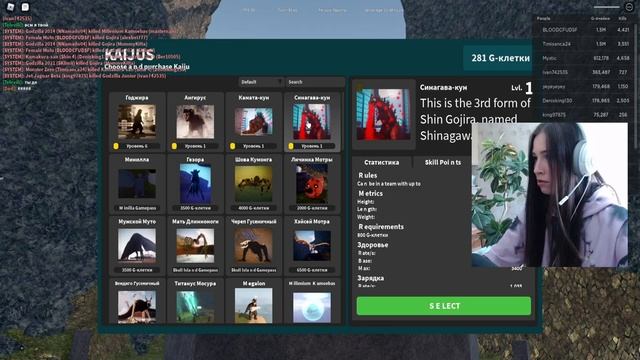Viewport: 640px width, 360px height.
Task: Click the Metrics heading in stats
Action: point(371,193)
